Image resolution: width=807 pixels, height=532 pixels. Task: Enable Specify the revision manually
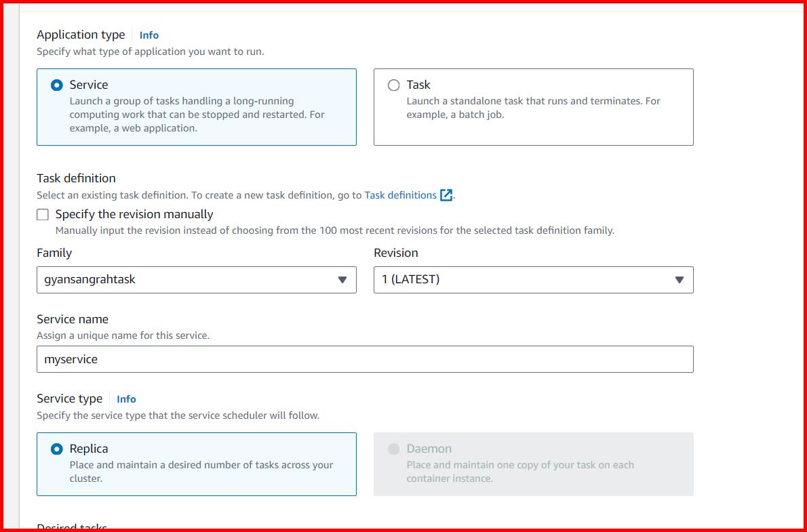pos(43,213)
